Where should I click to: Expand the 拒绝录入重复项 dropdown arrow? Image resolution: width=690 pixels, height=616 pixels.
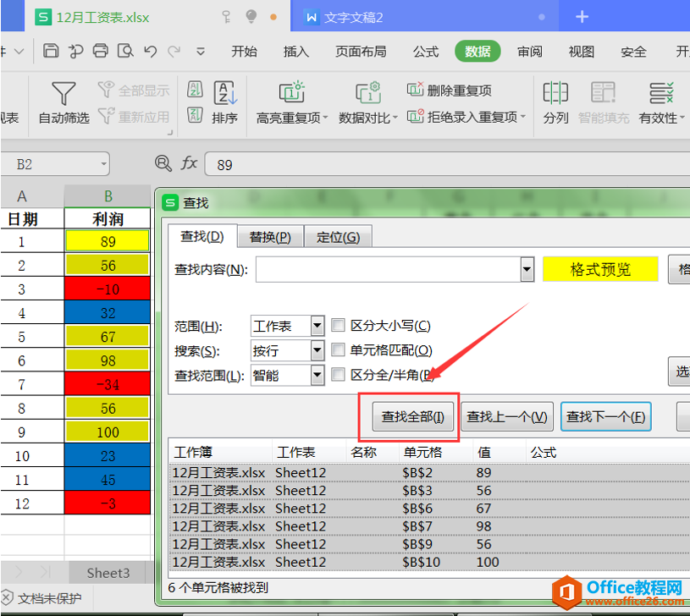pyautogui.click(x=522, y=117)
